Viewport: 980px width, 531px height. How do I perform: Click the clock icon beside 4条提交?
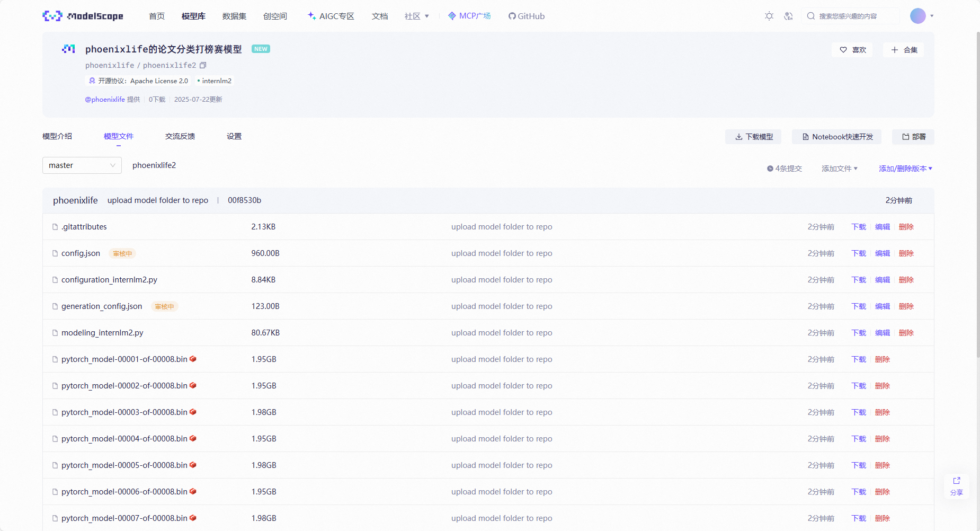(x=770, y=169)
